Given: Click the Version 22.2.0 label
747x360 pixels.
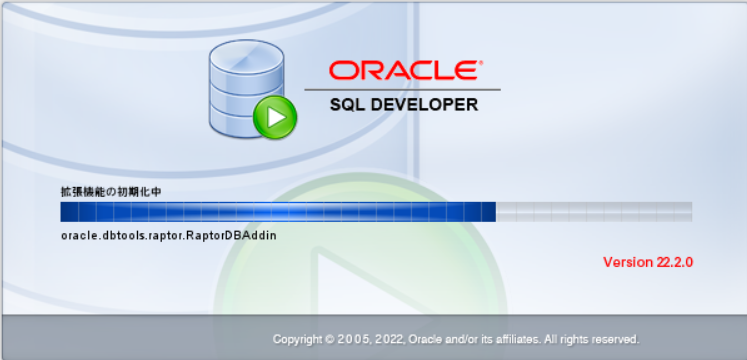Looking at the screenshot, I should (648, 262).
